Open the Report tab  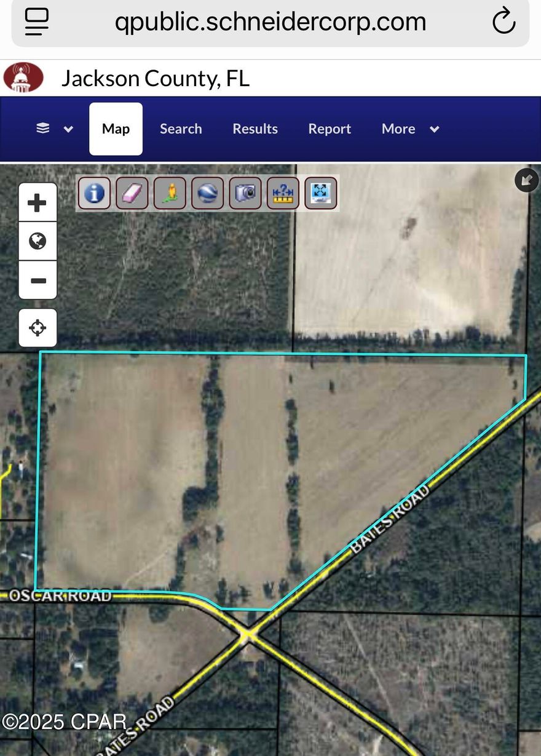tap(330, 129)
